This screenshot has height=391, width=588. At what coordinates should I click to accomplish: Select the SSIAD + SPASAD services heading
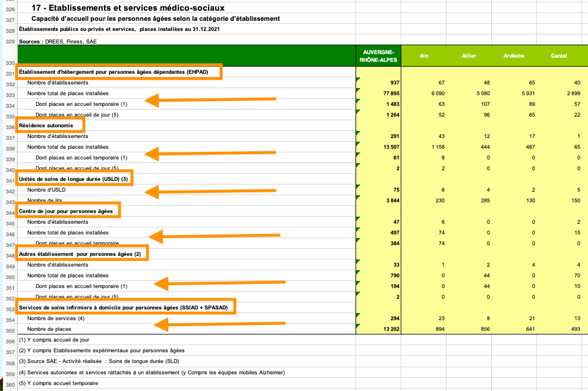(125, 307)
